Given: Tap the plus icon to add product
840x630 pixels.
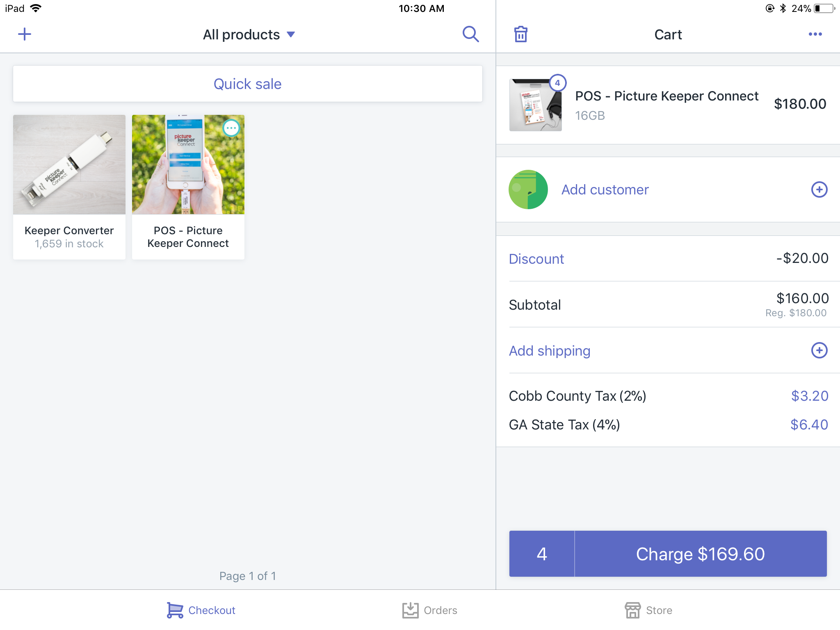Looking at the screenshot, I should [x=25, y=34].
